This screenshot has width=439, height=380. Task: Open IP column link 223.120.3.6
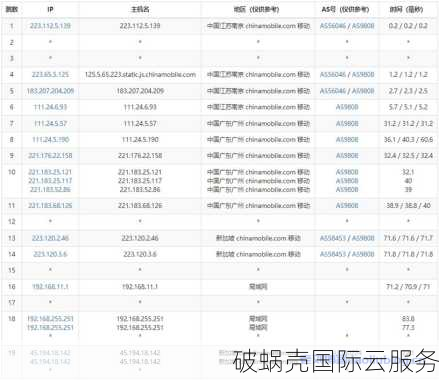point(50,254)
